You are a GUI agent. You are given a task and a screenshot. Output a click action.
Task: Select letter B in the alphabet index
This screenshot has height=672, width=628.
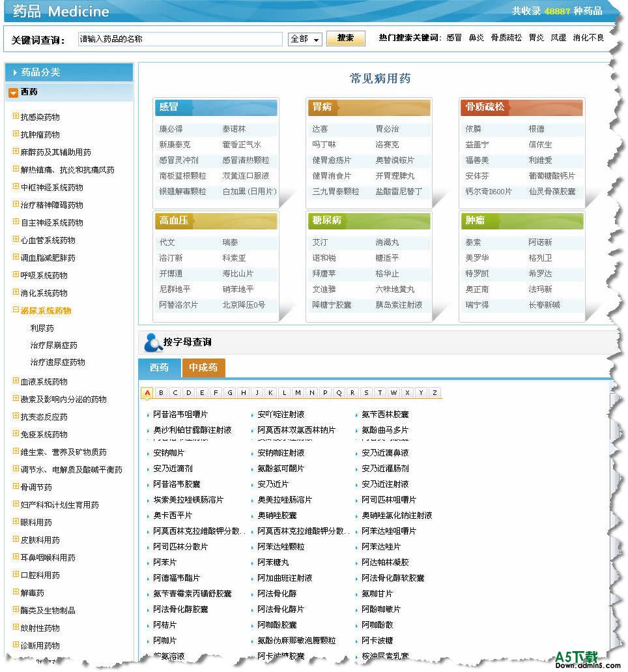(161, 393)
